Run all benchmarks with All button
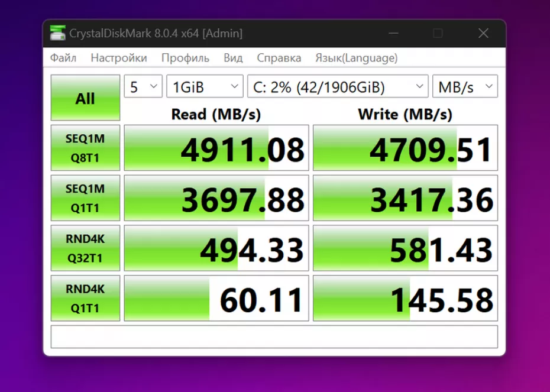The width and height of the screenshot is (550, 392). pos(85,98)
